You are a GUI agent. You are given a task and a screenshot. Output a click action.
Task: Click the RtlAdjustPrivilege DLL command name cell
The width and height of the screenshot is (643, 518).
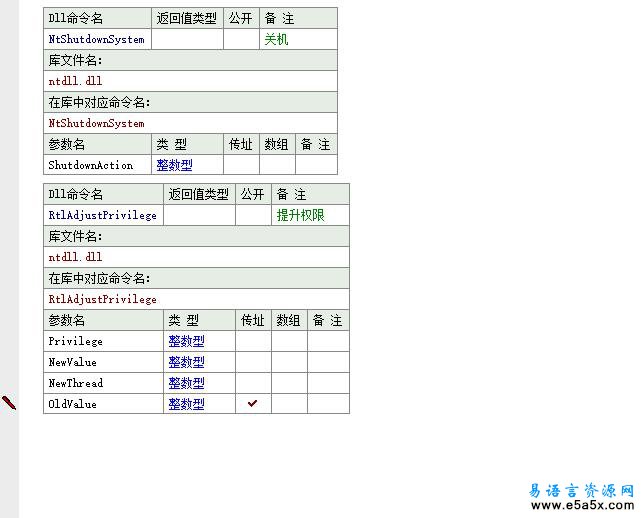click(x=103, y=215)
